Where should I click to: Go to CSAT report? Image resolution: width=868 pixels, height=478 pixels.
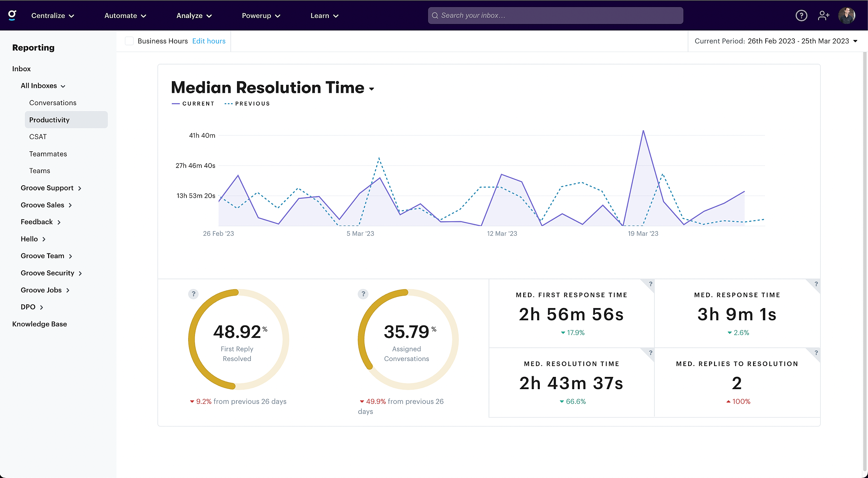(x=38, y=137)
